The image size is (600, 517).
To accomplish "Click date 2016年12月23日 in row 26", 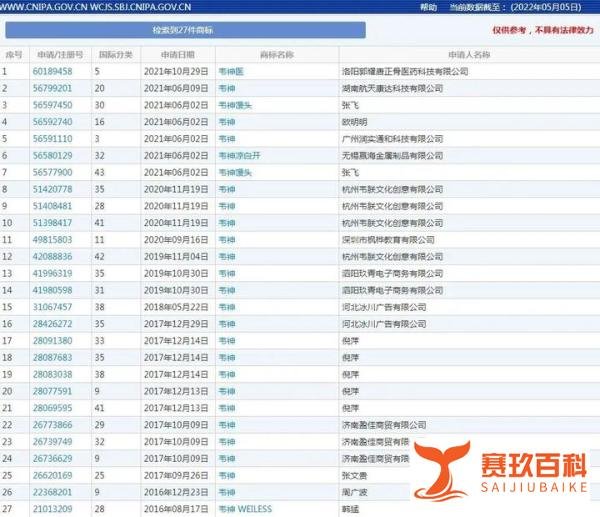I will coord(176,493).
